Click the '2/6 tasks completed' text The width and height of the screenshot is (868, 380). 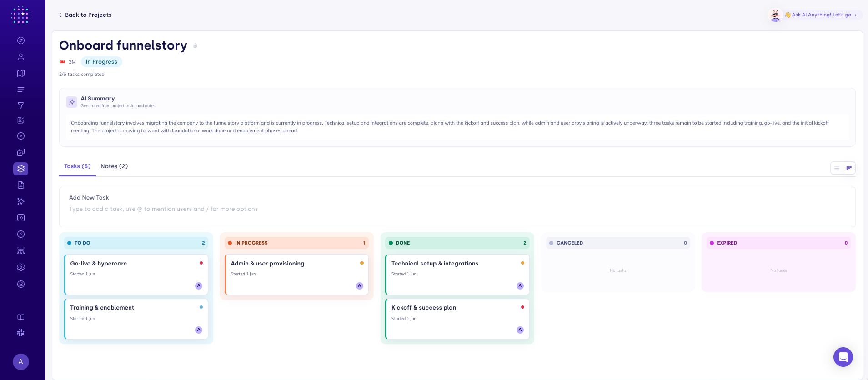click(82, 75)
